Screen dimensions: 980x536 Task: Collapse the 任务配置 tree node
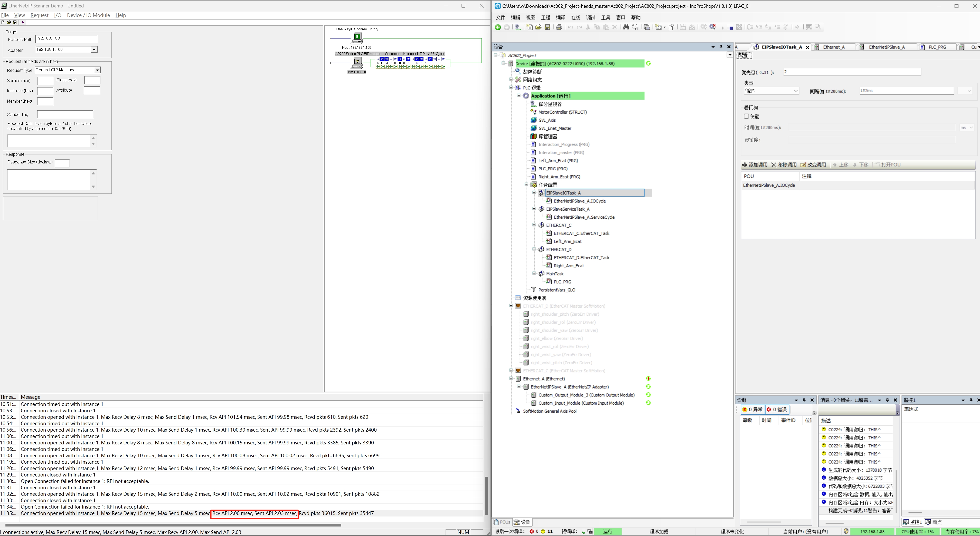(526, 184)
